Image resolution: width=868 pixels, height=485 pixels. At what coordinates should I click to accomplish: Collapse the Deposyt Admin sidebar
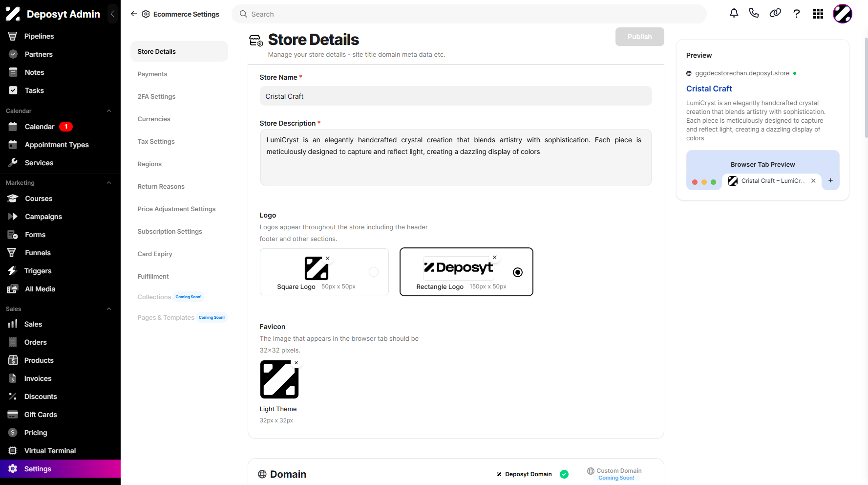click(113, 14)
